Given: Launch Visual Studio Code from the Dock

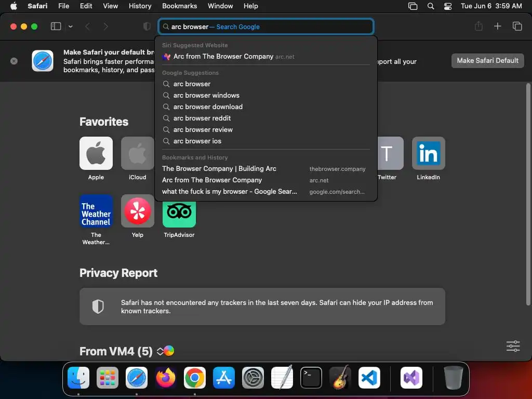Looking at the screenshot, I should pyautogui.click(x=369, y=378).
